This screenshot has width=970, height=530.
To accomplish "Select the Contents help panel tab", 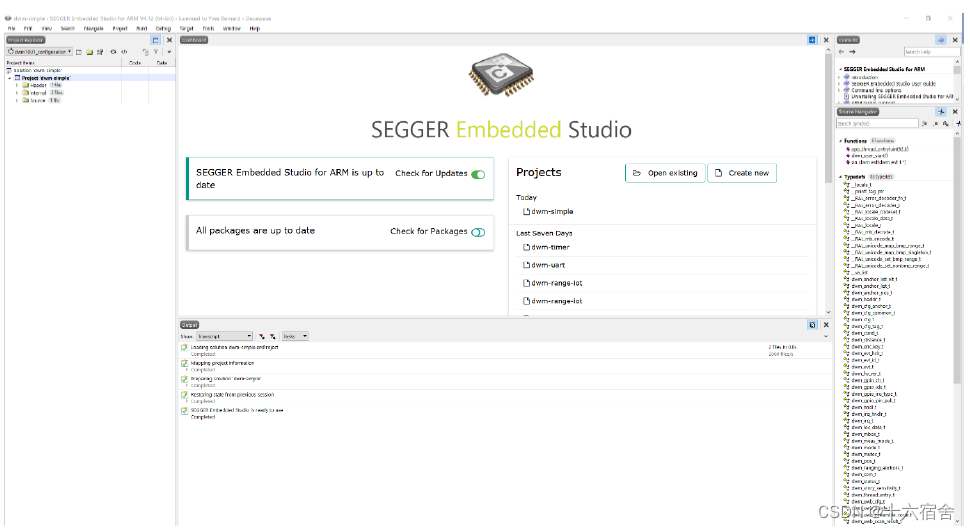I will (848, 40).
